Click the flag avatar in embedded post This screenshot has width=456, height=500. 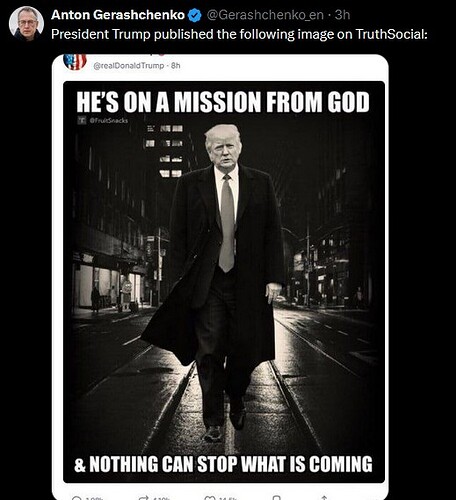(x=75, y=62)
